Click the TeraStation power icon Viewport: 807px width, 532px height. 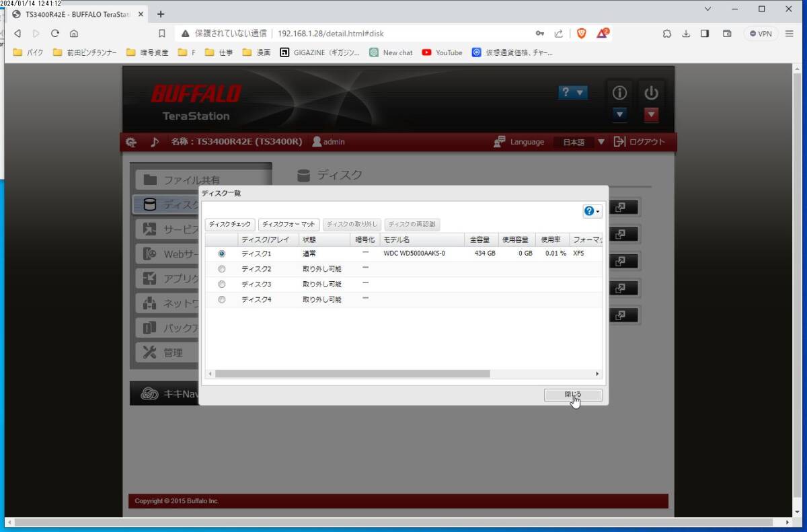pos(651,93)
